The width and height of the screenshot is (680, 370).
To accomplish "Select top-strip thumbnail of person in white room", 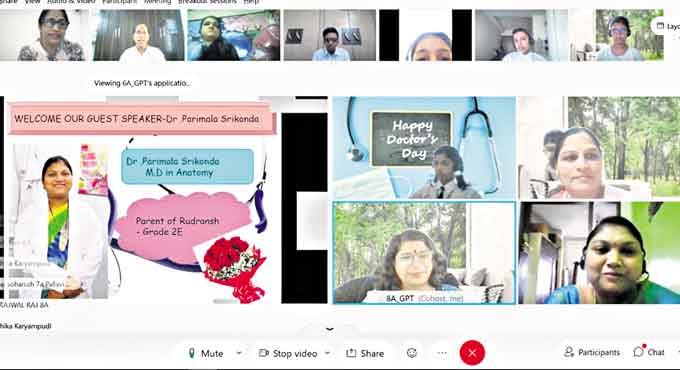I will point(521,35).
